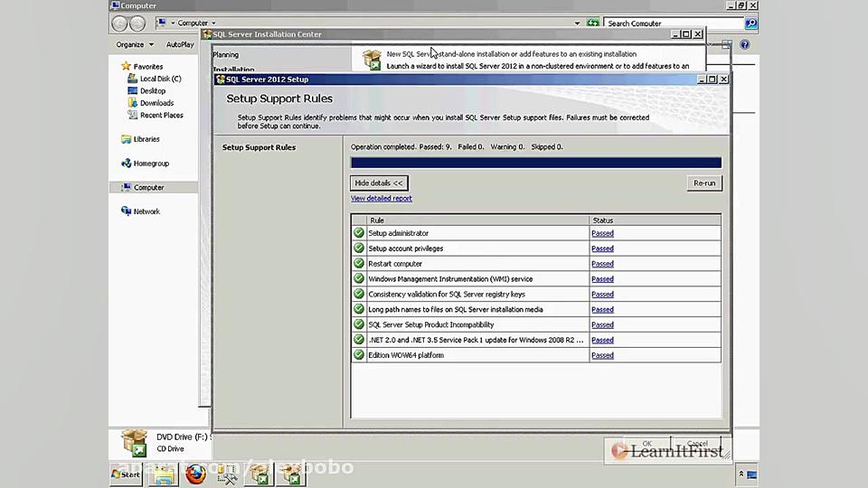
Task: Click the first SQL Server setup taskbar icon
Action: pos(259,474)
